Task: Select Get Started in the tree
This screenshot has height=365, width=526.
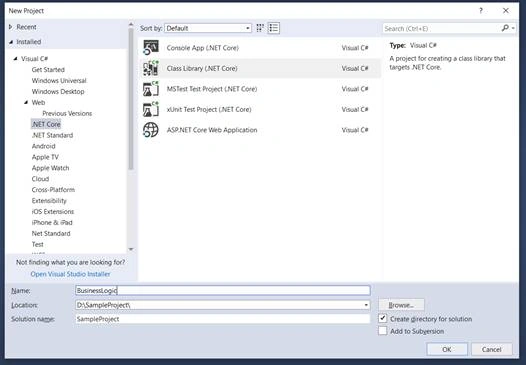Action: click(48, 69)
